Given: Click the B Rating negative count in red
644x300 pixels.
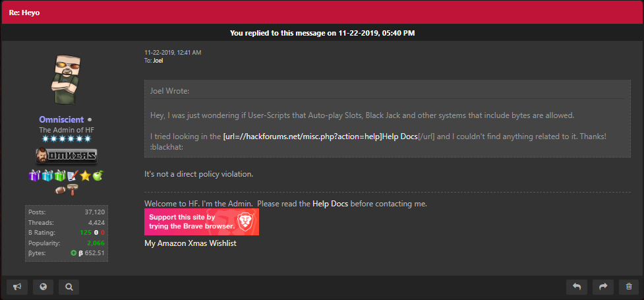Looking at the screenshot, I should [103, 233].
